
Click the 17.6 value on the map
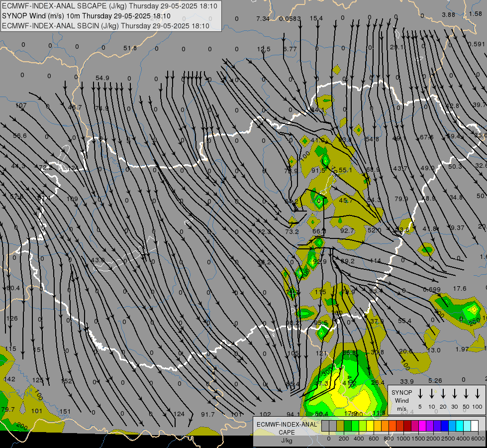point(460,289)
